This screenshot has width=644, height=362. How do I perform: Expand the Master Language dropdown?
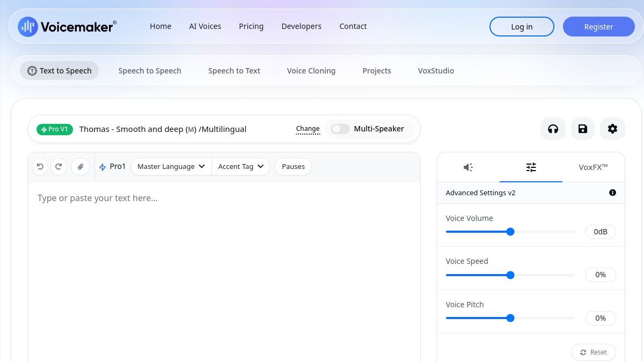[x=171, y=167]
